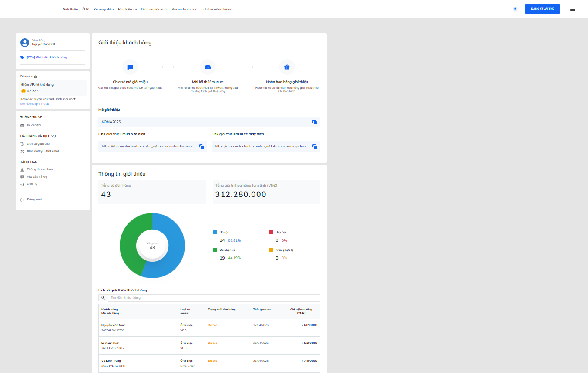
Task: Click the car icon above Mời lái thử/ mua xe
Action: (208, 67)
